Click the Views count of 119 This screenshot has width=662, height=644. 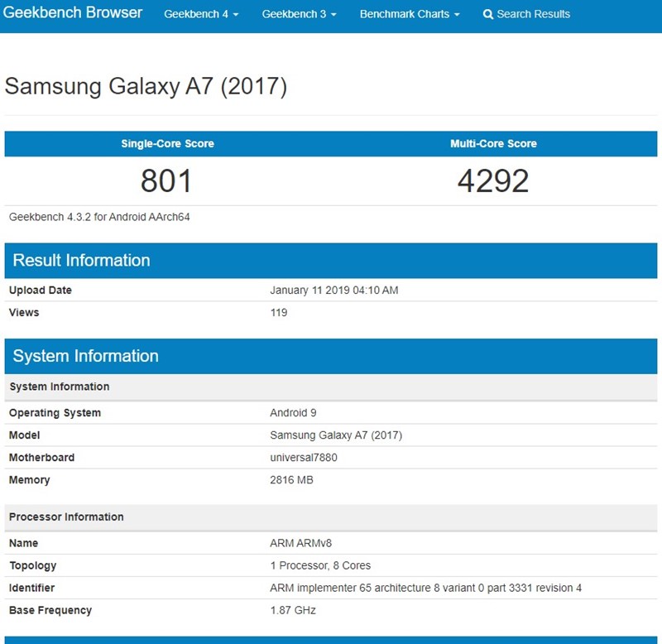(278, 313)
